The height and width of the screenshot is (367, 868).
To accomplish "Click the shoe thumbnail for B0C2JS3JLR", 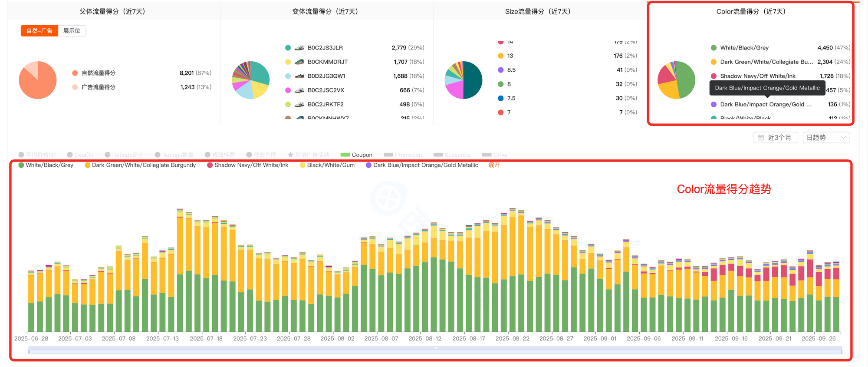I will [x=299, y=48].
